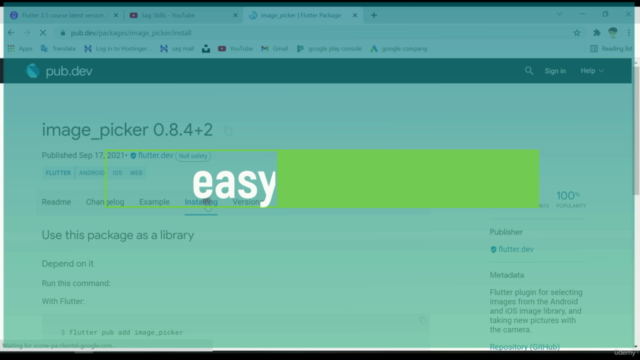
Task: Click the 'Metadata' heading
Action: tap(507, 275)
